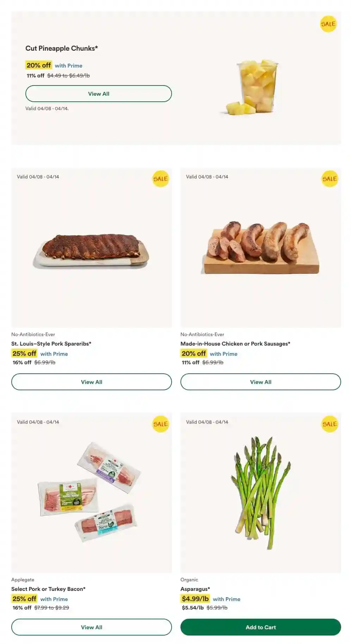Screen dimensions: 351x644
Task: Click the Applegate bacon packages image
Action: pyautogui.click(x=91, y=493)
